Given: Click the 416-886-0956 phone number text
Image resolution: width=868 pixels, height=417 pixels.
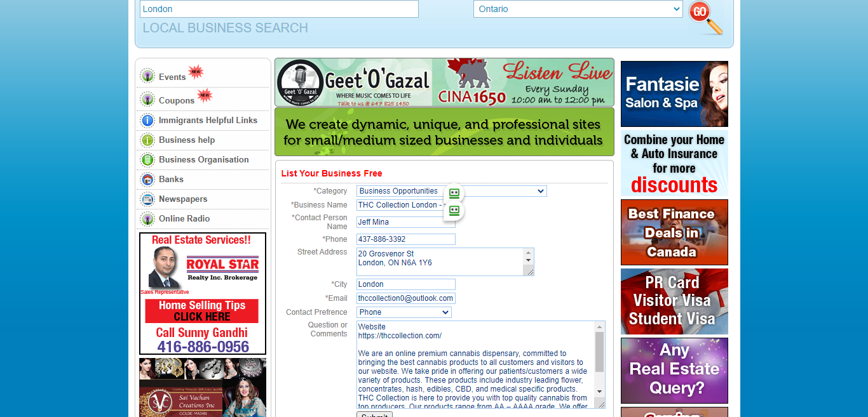Looking at the screenshot, I should click(x=203, y=347).
